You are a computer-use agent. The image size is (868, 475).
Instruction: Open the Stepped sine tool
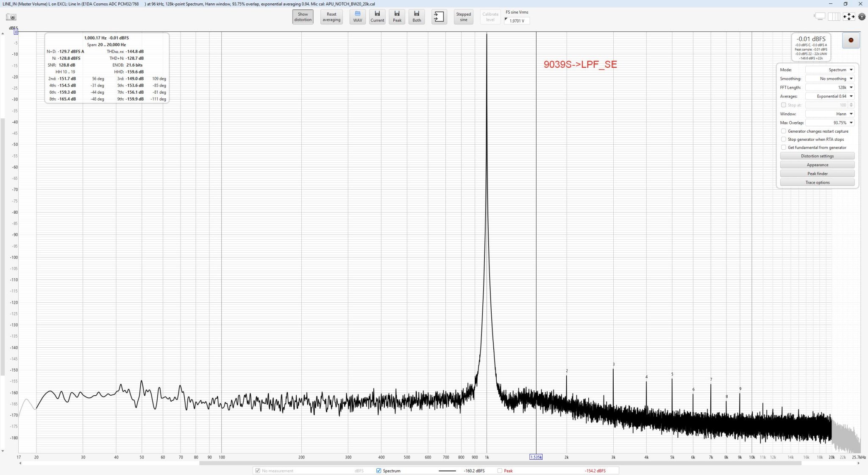[x=463, y=17]
